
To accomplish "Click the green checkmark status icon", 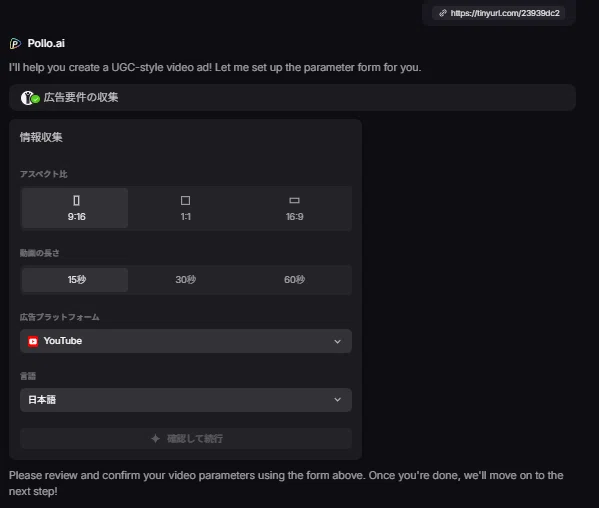I will coord(36,99).
